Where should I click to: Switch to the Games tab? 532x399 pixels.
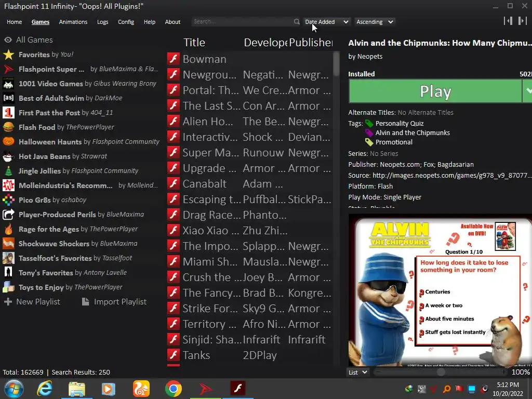click(41, 22)
